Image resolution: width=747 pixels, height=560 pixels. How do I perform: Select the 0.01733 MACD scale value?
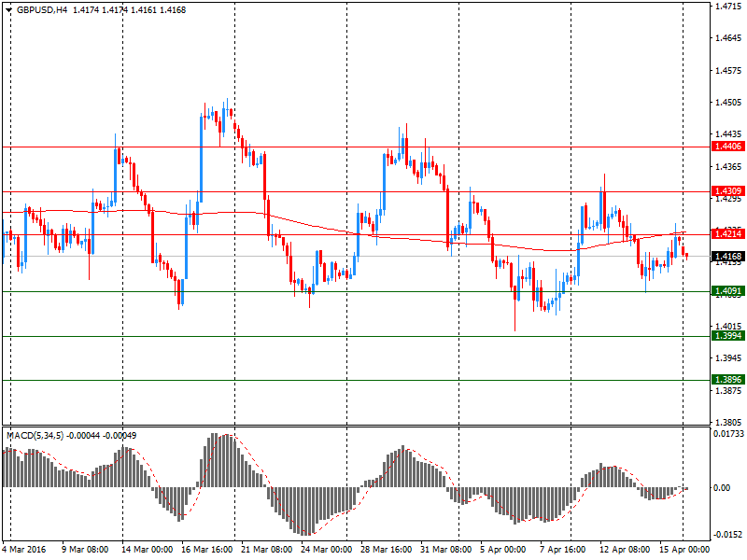click(x=729, y=434)
